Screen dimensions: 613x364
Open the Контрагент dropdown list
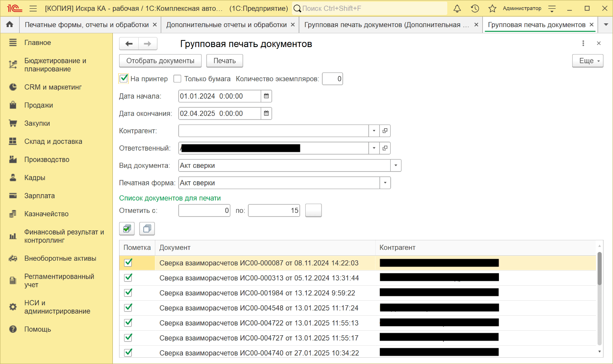(x=374, y=131)
